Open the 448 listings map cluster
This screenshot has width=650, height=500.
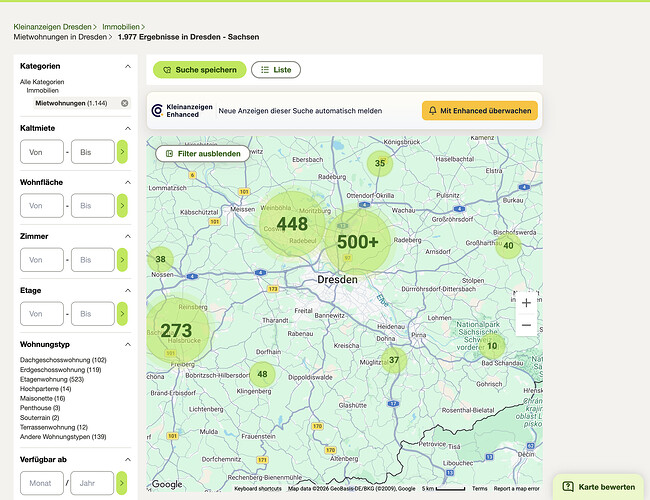(x=292, y=224)
